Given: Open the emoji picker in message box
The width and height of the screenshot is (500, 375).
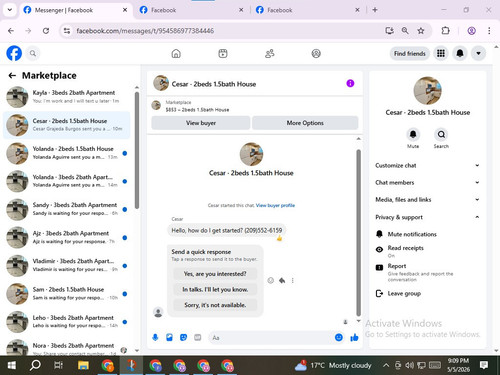Looking at the screenshot, I should click(x=339, y=338).
